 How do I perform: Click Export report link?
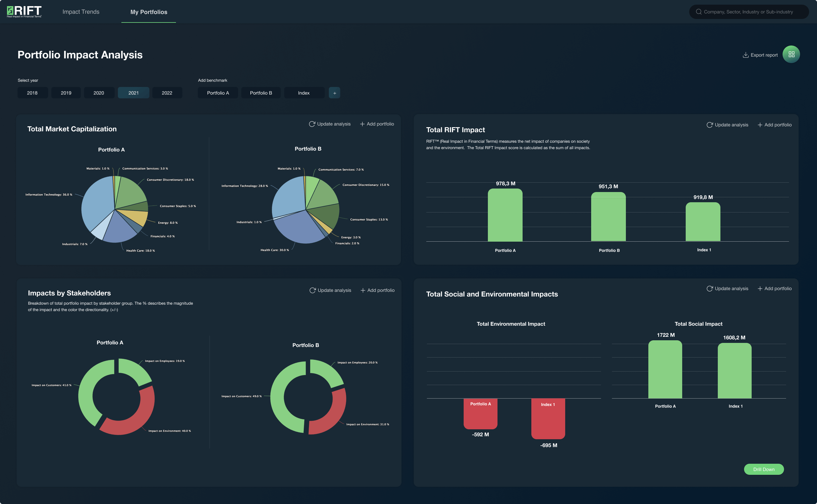pos(764,55)
